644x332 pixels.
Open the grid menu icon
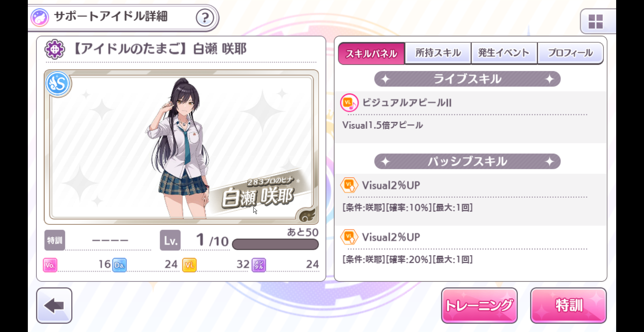coord(596,21)
